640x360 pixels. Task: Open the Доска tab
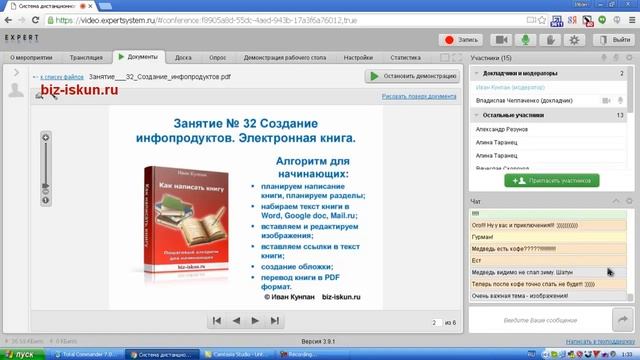(x=183, y=58)
